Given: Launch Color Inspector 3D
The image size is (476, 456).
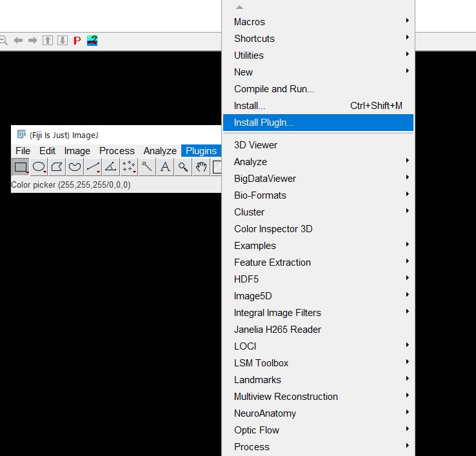Looking at the screenshot, I should pos(318,229).
